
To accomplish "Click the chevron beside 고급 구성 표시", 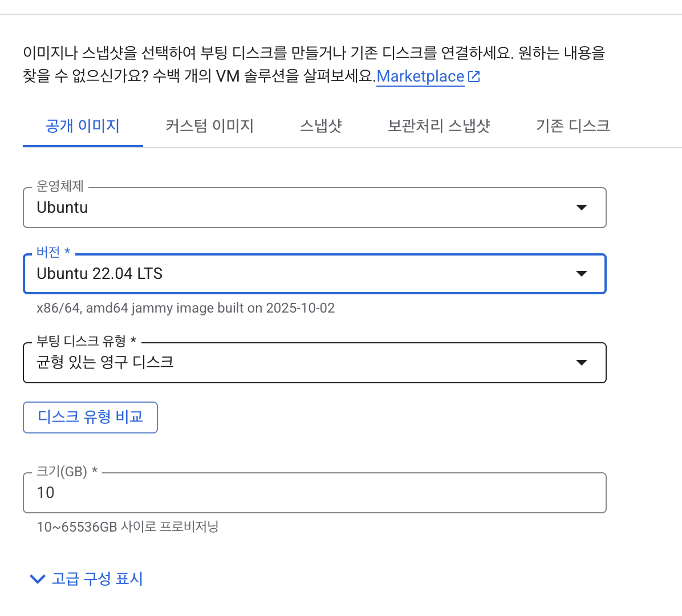I will (x=37, y=579).
